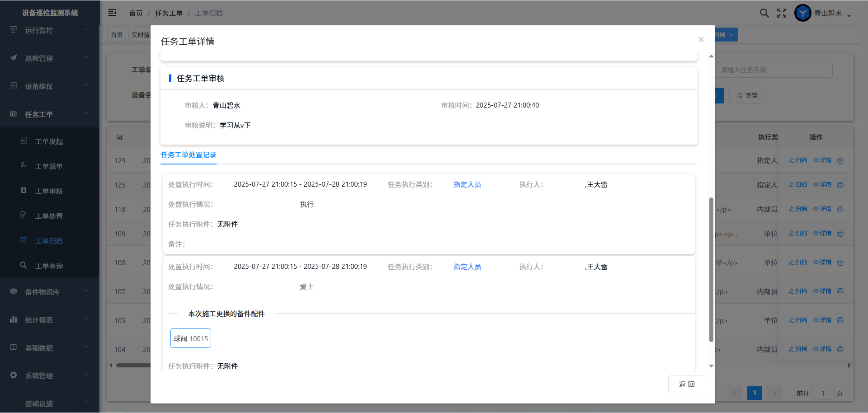The width and height of the screenshot is (868, 413).
Task: Click the 请输入任务名称 input field
Action: coord(774,70)
